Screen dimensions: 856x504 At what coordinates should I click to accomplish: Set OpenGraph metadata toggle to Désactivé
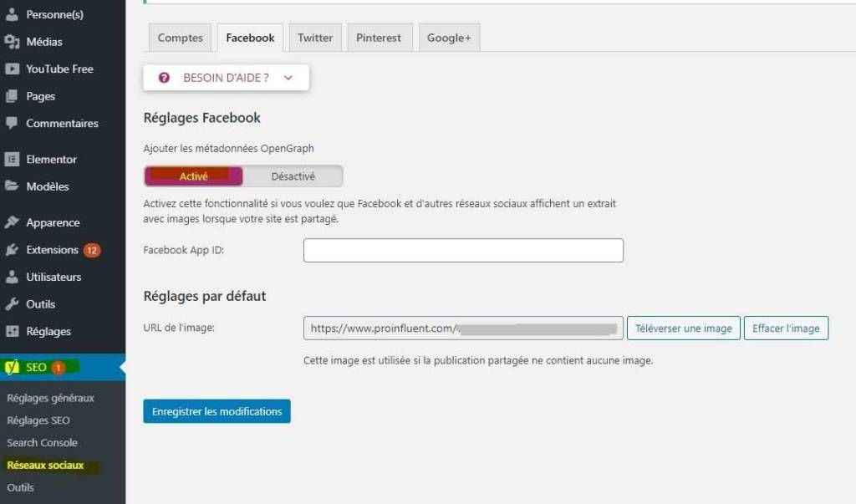click(x=293, y=176)
